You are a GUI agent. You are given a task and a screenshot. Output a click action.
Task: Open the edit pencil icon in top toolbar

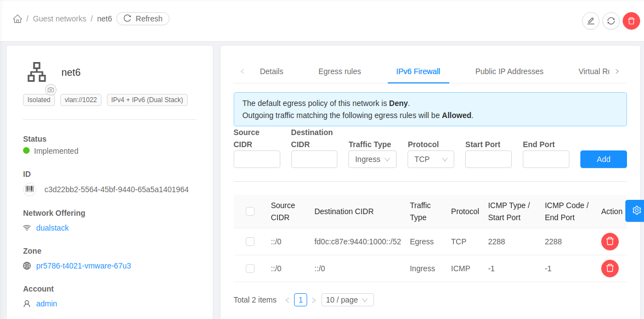pos(590,21)
